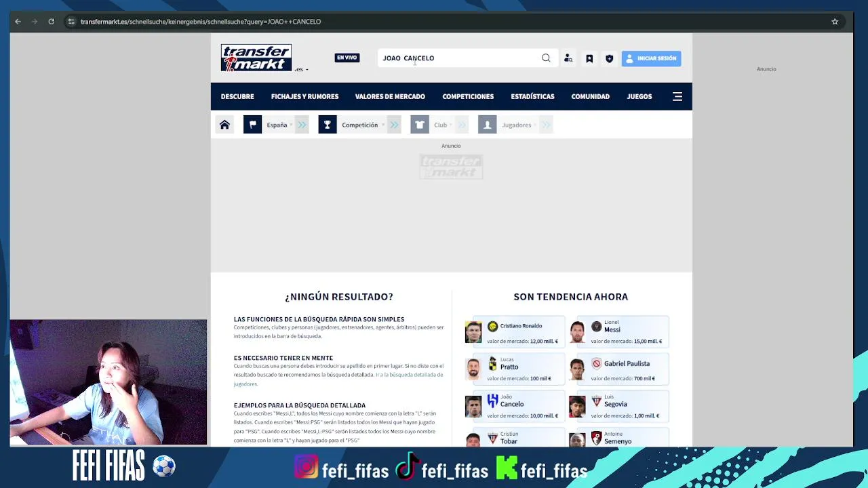Open the España country dropdown

pyautogui.click(x=279, y=125)
